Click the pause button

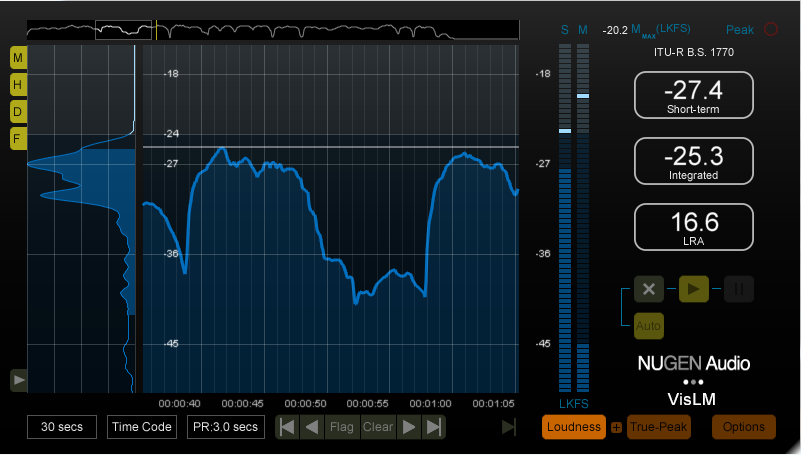tap(739, 289)
